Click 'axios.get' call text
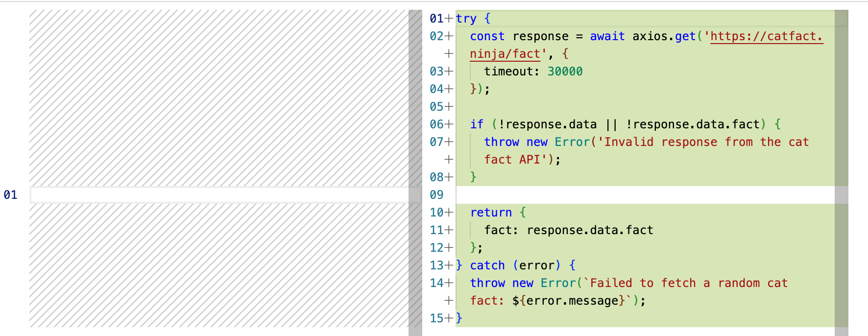This screenshot has width=868, height=336. [x=664, y=36]
